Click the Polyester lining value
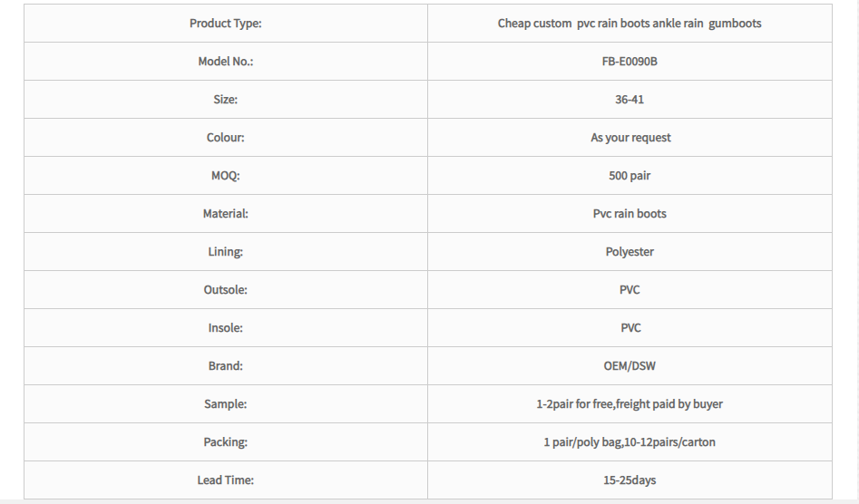859x504 pixels. pos(630,252)
